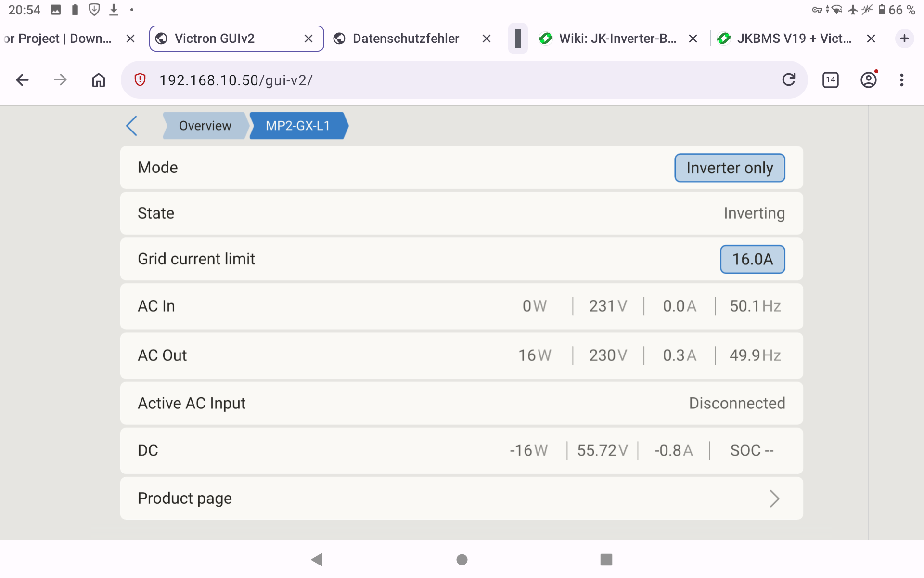Go to Overview breadcrumb

pos(205,126)
